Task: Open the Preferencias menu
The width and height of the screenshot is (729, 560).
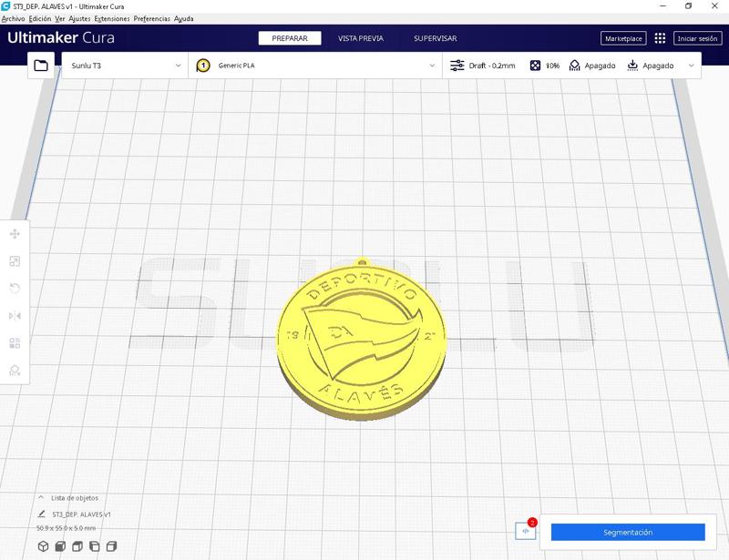Action: pyautogui.click(x=152, y=18)
